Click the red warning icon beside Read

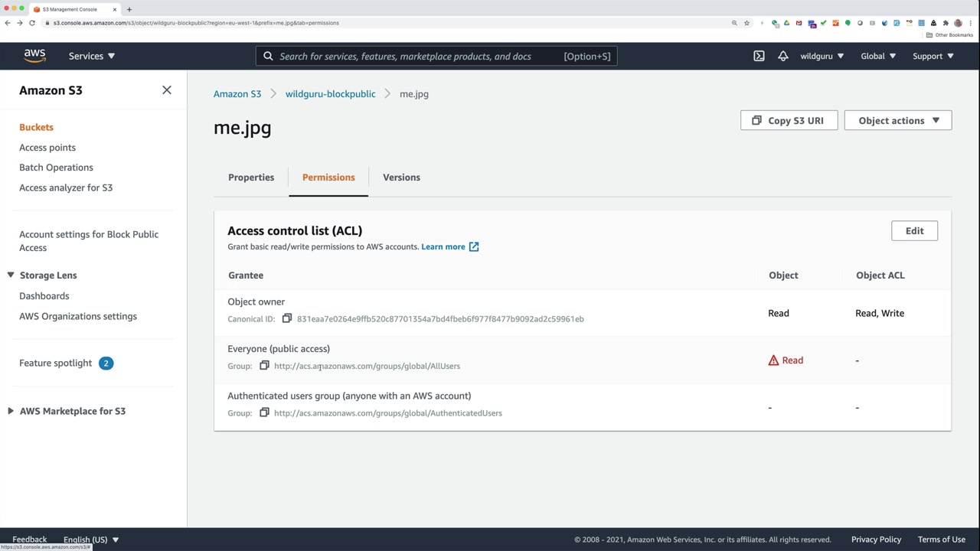(773, 360)
